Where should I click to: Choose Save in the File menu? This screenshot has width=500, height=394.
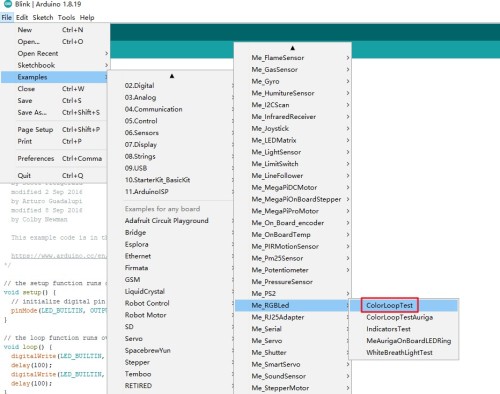click(54, 100)
